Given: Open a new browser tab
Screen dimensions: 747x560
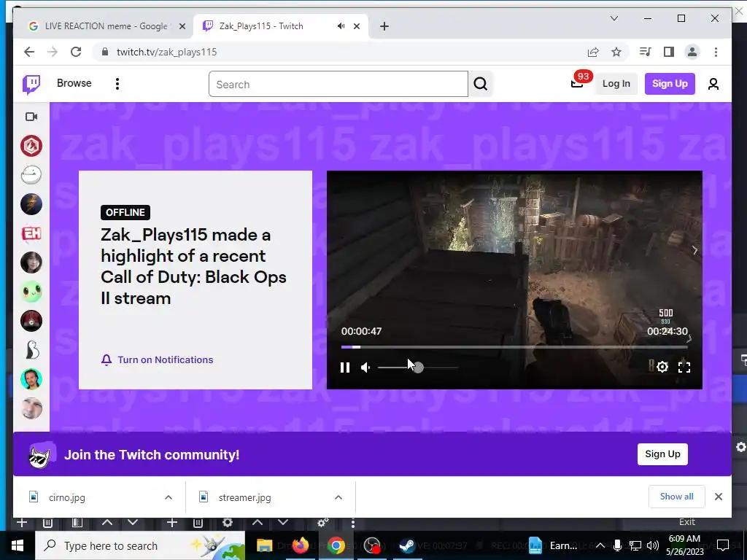Looking at the screenshot, I should coord(384,26).
